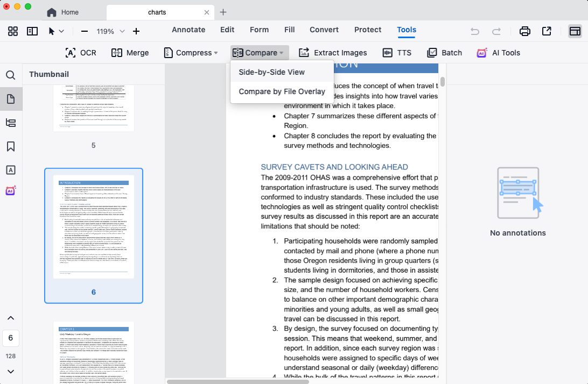Select Compare by File Overlay from the menu

coord(282,91)
